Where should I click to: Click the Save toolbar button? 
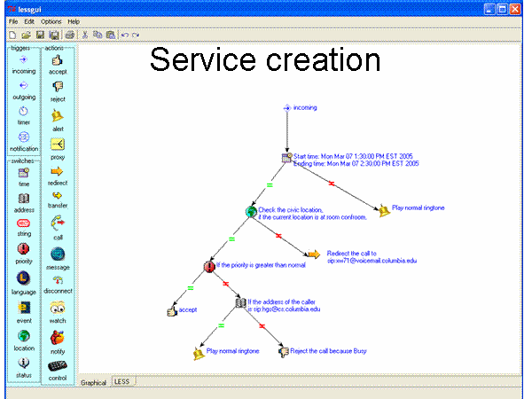(40, 34)
